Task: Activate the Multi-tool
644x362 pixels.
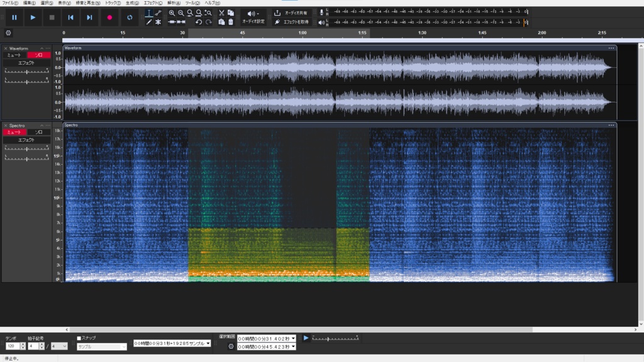Action: click(158, 22)
